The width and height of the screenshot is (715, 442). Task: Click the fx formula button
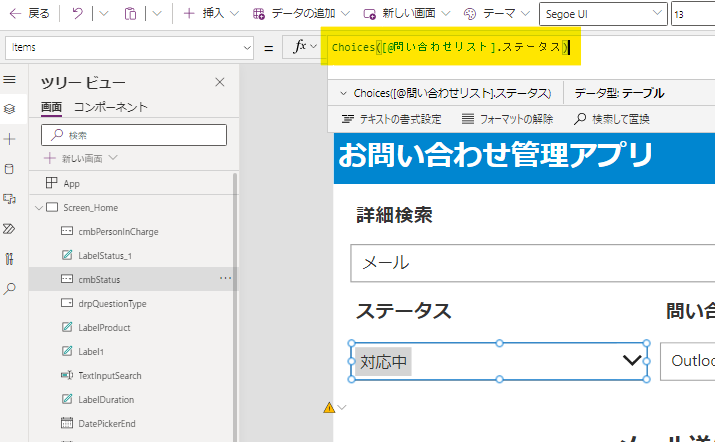(x=305, y=47)
